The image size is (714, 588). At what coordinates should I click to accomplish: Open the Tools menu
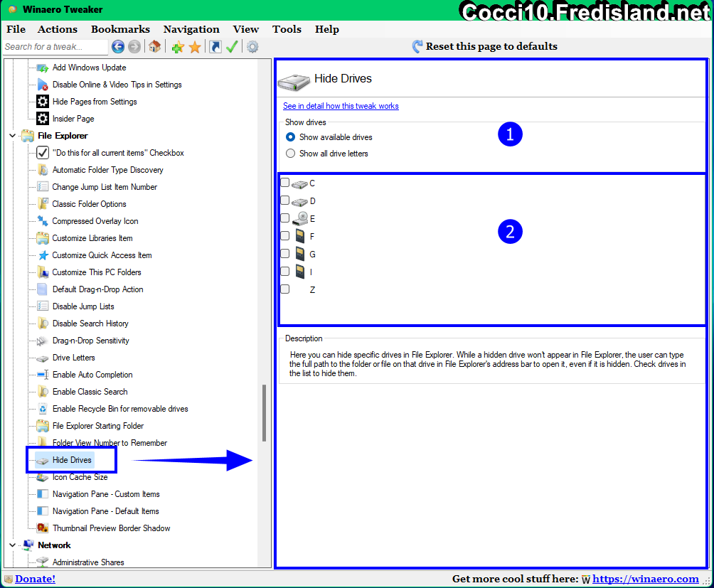click(287, 29)
